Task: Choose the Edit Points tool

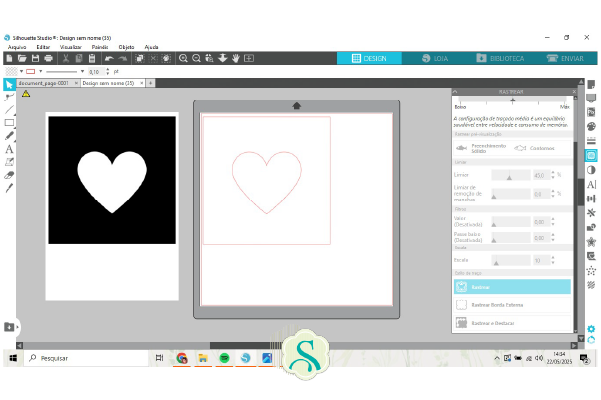Action: pos(9,97)
